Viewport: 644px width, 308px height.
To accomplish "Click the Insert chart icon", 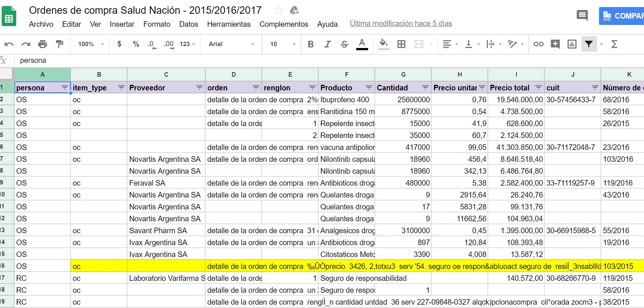I will click(572, 44).
